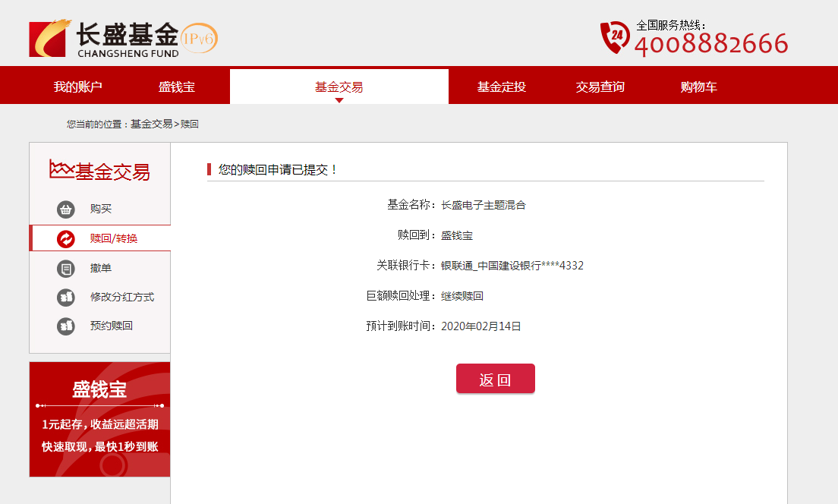Click the 基金交易 chart icon in sidebar header

(61, 169)
